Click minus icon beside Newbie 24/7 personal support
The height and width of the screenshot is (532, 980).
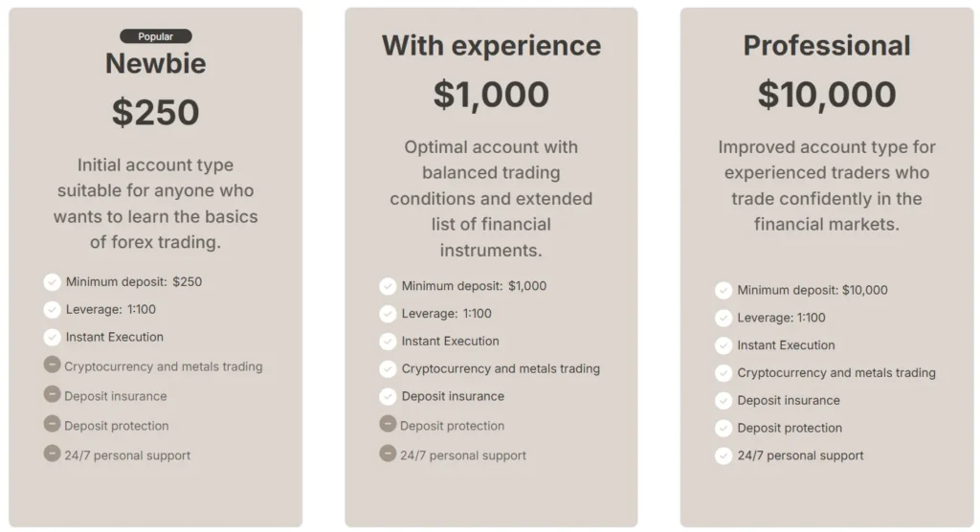[x=52, y=454]
